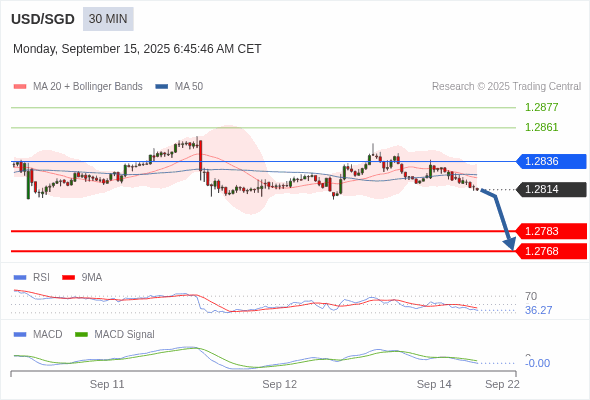Click the 1.2861 resistance level label
The width and height of the screenshot is (590, 400).
(x=541, y=127)
